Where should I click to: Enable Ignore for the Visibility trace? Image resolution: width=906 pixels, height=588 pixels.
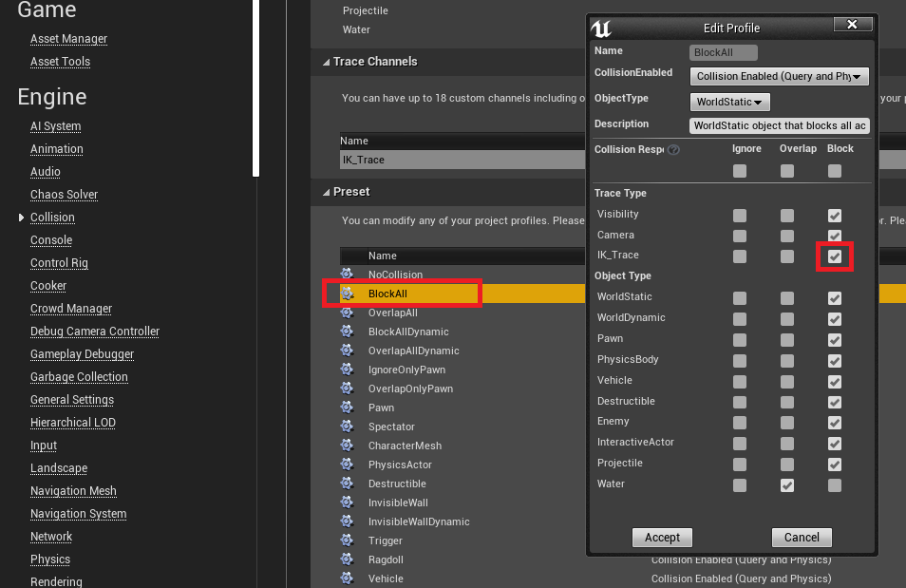click(739, 215)
